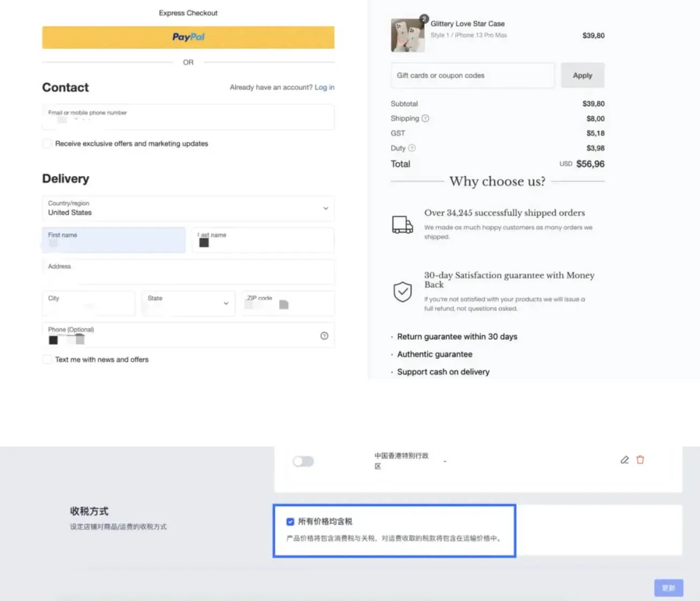Viewport: 700px width, 601px height.
Task: Pay with the PayPal express checkout button
Action: (x=188, y=37)
